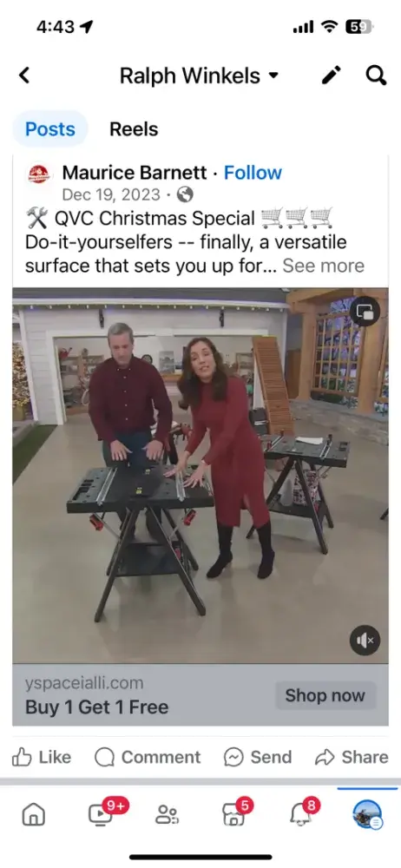Viewport: 401px width, 868px height.
Task: Open the profile menu avatar
Action: 367,814
